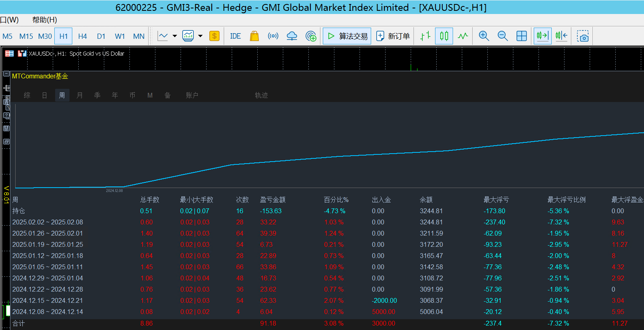The image size is (644, 330).
Task: Click the restore-window icon in left strip
Action: click(x=6, y=142)
